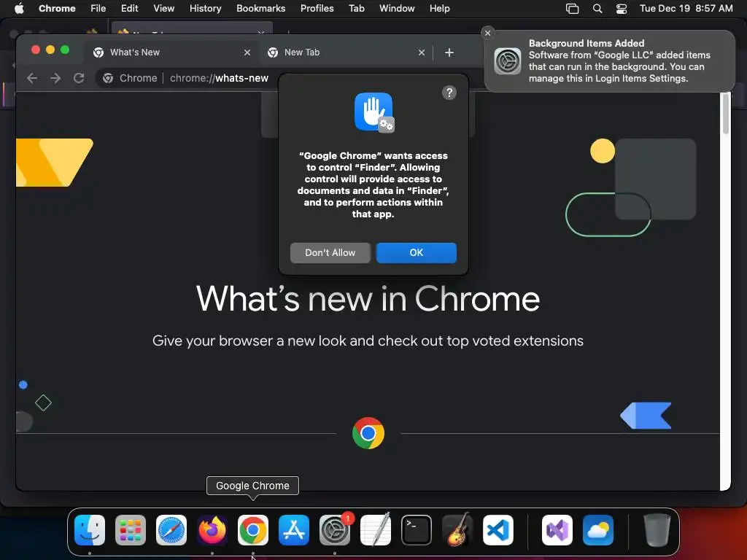Viewport: 747px width, 560px height.
Task: Open the View menu
Action: (x=164, y=9)
